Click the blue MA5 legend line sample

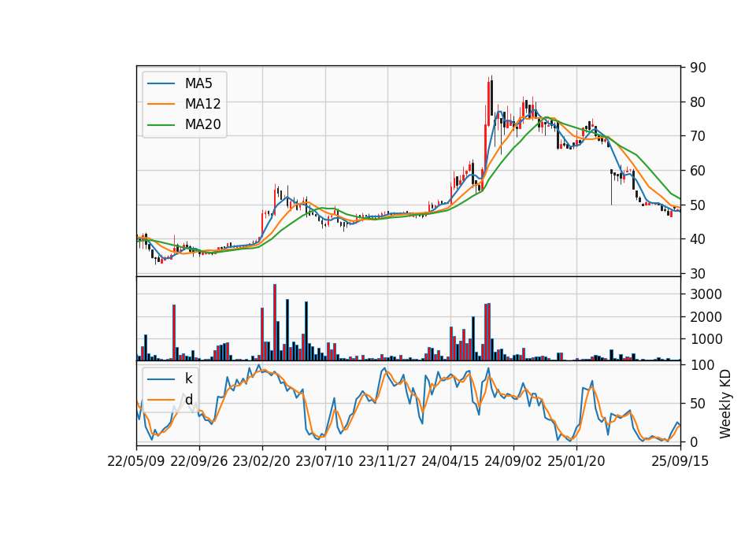click(161, 83)
